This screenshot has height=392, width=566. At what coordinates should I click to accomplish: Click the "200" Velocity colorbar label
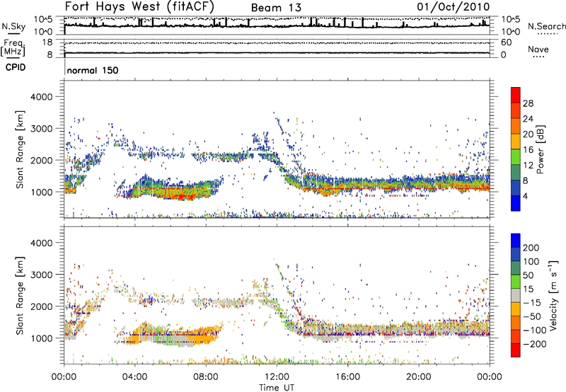point(531,248)
